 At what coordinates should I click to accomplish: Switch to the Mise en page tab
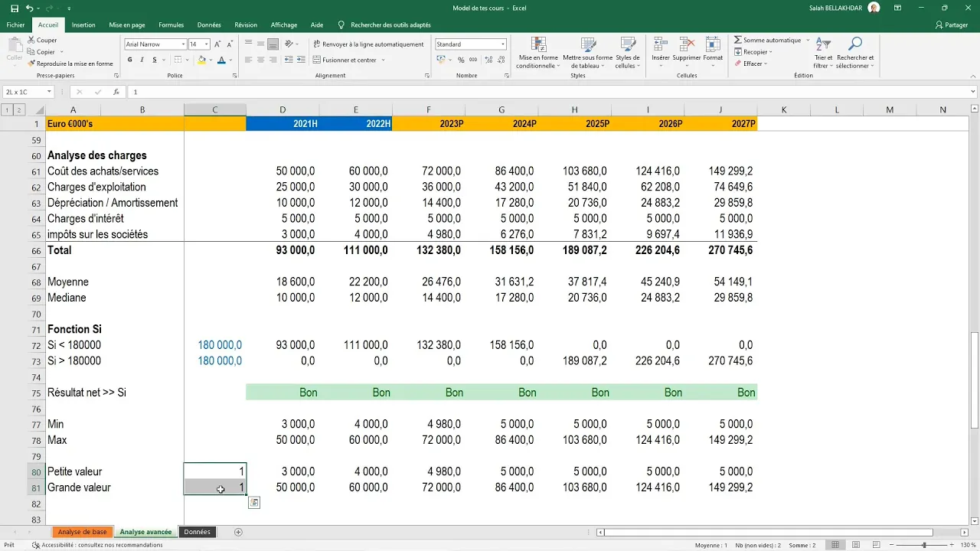tap(127, 24)
